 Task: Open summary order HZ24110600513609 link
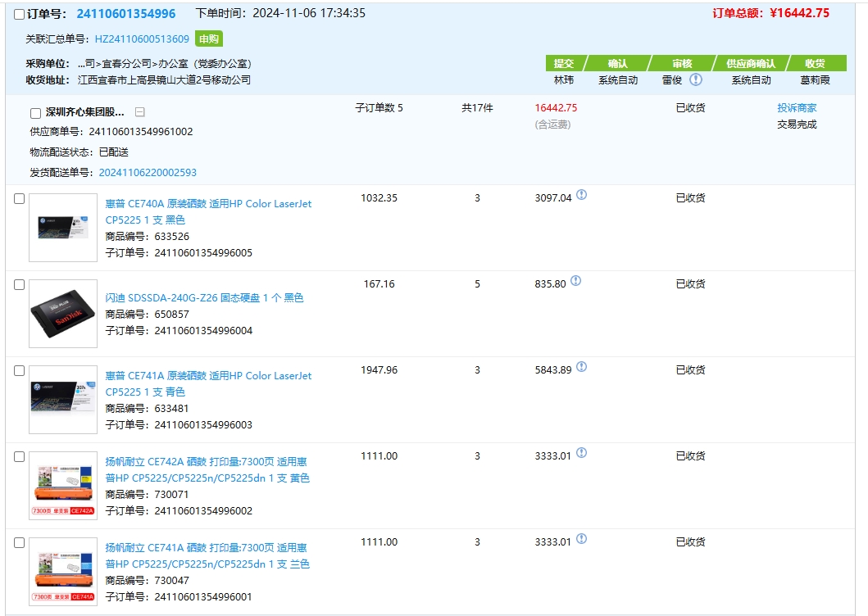[x=143, y=38]
